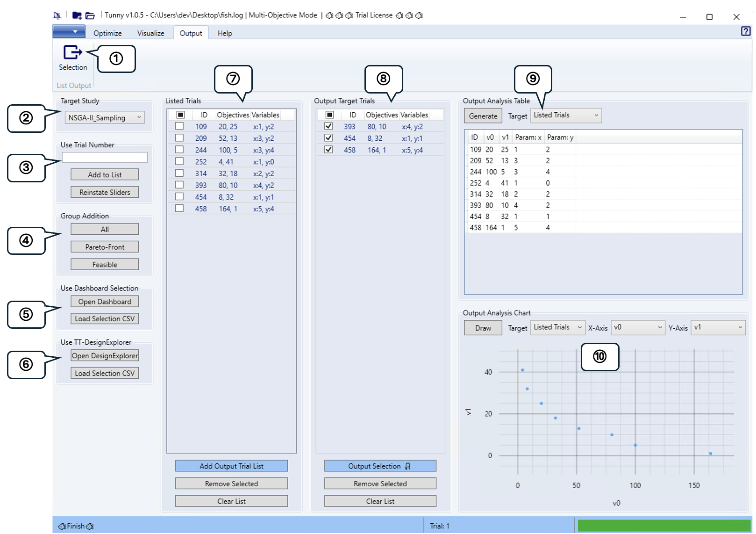Click Remove Selected under Listed Trials

pyautogui.click(x=231, y=483)
